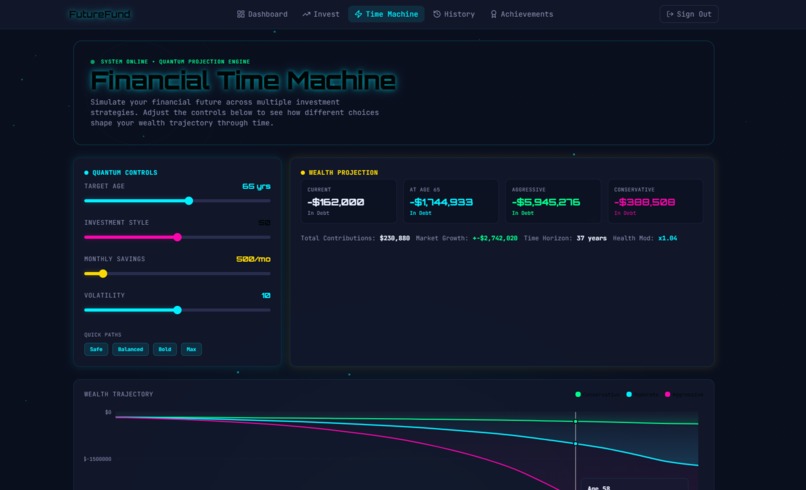The image size is (806, 490).
Task: Click the Time Horizon '37 years' value
Action: (x=591, y=238)
